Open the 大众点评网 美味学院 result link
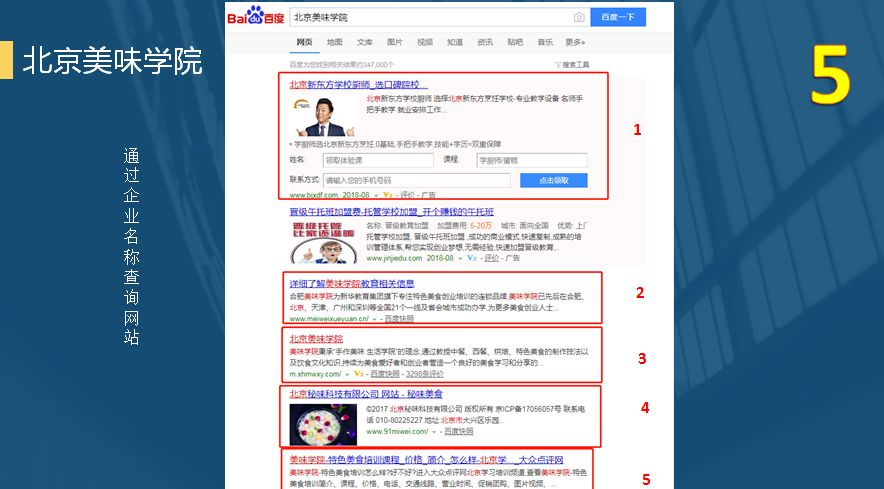 (426, 460)
